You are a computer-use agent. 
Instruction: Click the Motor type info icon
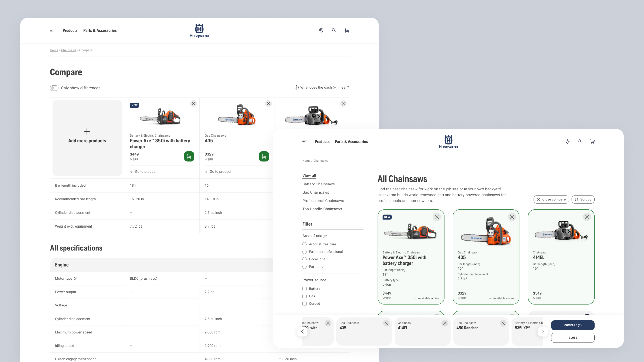[76, 279]
